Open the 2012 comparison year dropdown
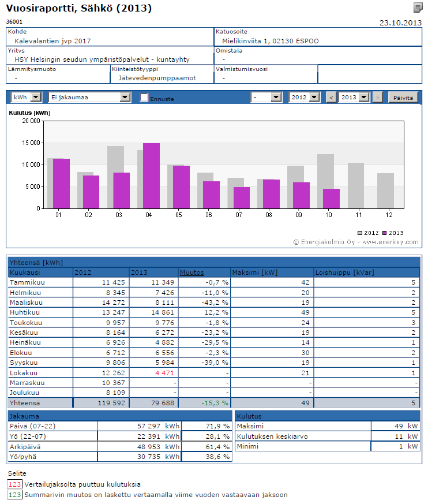This screenshot has height=504, width=428. [305, 97]
